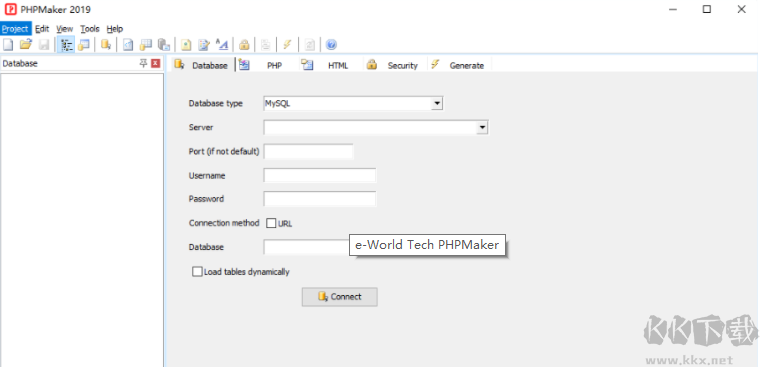
Task: Open the View menu
Action: 64,29
